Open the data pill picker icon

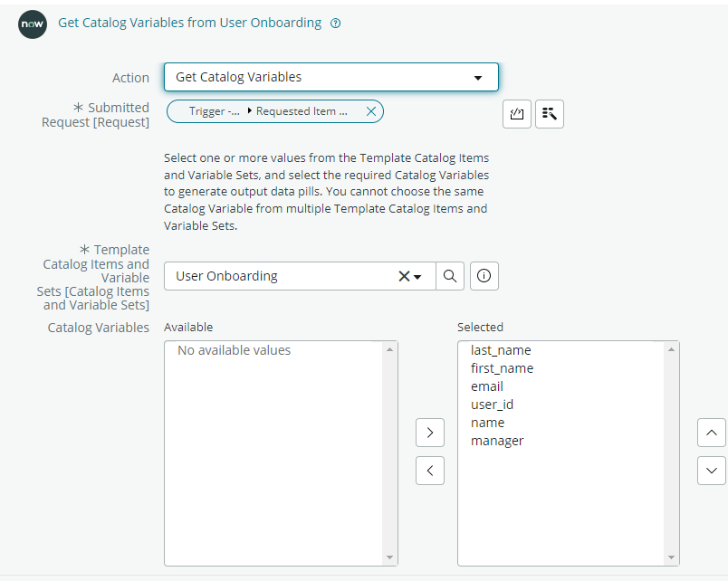click(x=550, y=114)
